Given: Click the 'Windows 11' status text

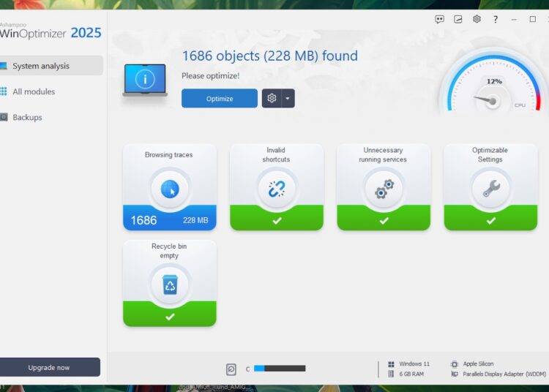Looking at the screenshot, I should (414, 363).
